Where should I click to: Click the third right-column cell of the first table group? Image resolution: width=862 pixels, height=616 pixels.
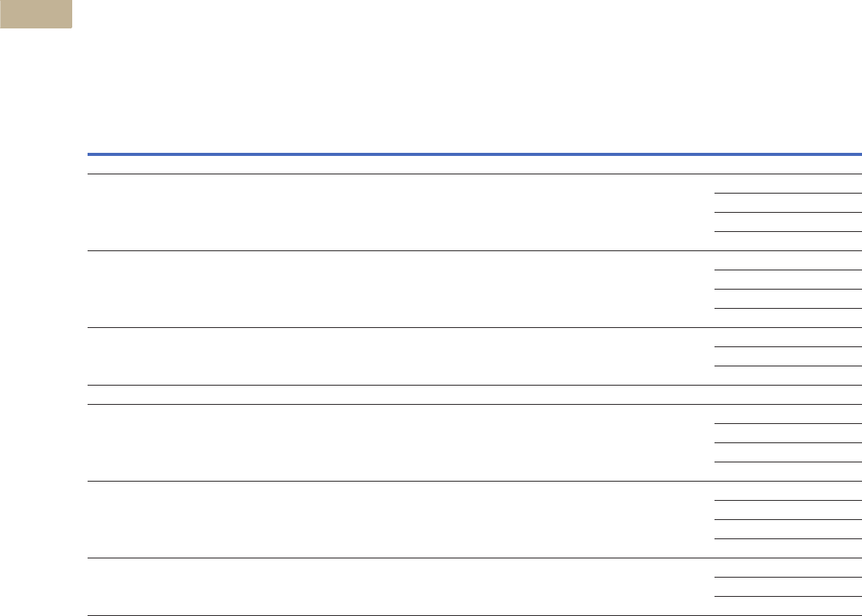coord(787,222)
